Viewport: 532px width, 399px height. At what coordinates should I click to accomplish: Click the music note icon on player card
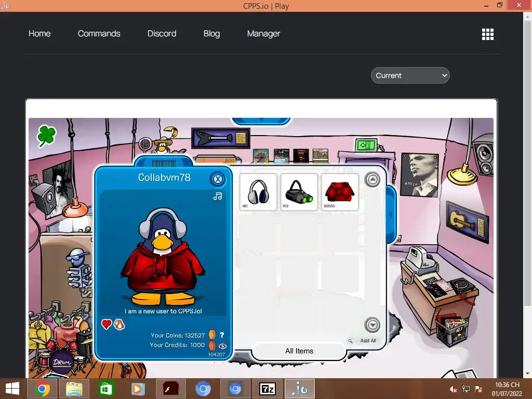(218, 196)
